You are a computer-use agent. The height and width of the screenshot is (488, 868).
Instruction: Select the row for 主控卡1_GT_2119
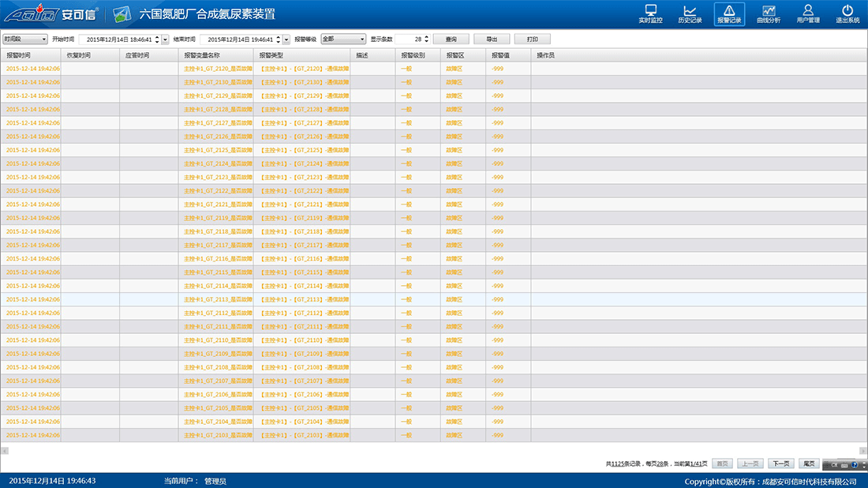click(x=433, y=218)
